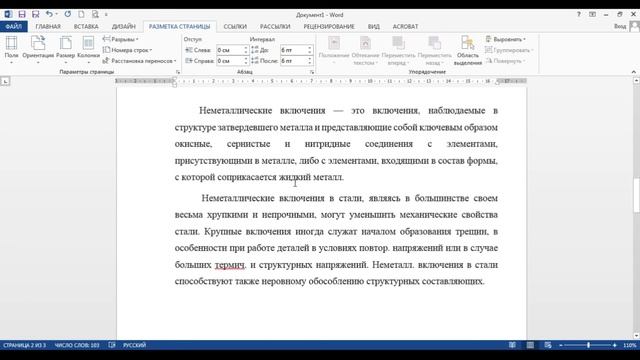This screenshot has width=640, height=360.
Task: Click the scroll down arrow of the vertical scrollbar
Action: [x=636, y=336]
